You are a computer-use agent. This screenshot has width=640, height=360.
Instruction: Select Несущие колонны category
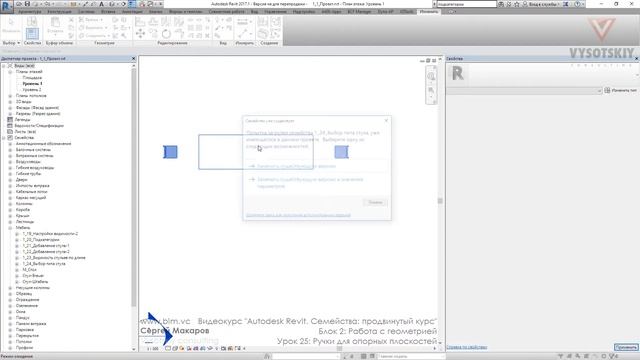click(33, 288)
